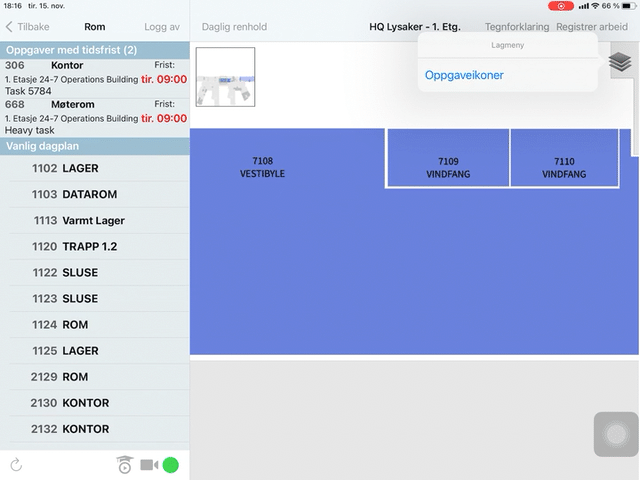Select room 1120 TRAPP 1.2
This screenshot has width=640, height=480.
click(88, 246)
